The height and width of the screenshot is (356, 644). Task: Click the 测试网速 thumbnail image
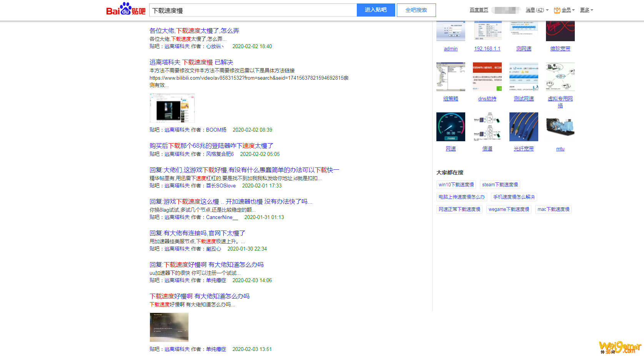(x=524, y=77)
